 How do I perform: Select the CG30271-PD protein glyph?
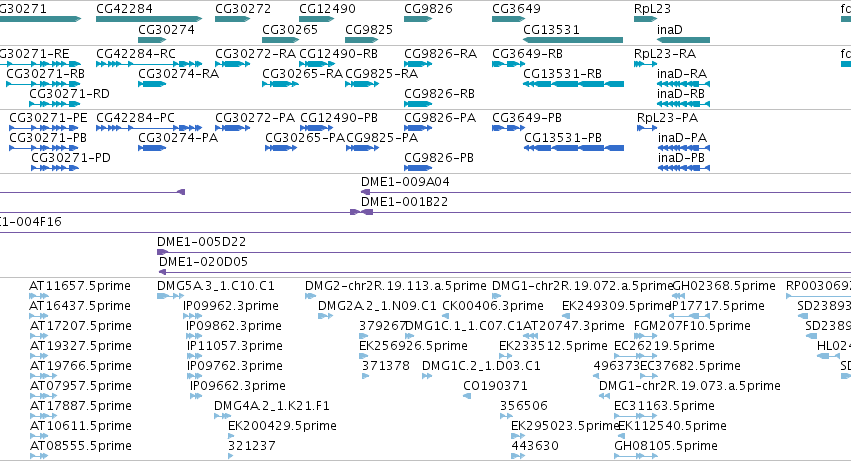point(55,168)
